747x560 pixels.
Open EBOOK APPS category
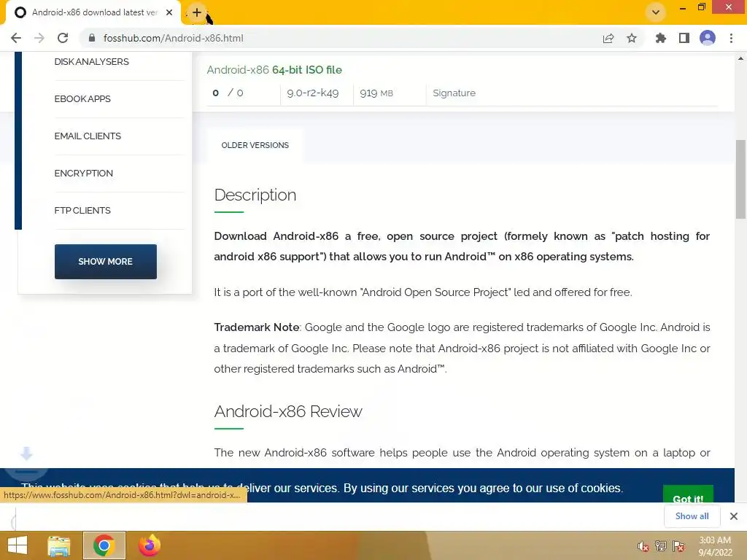[82, 98]
